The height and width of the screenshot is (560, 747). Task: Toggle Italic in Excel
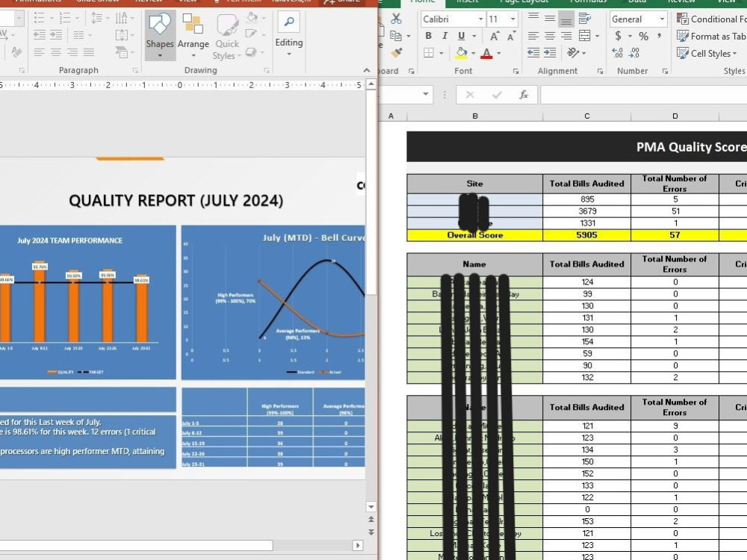pyautogui.click(x=444, y=36)
